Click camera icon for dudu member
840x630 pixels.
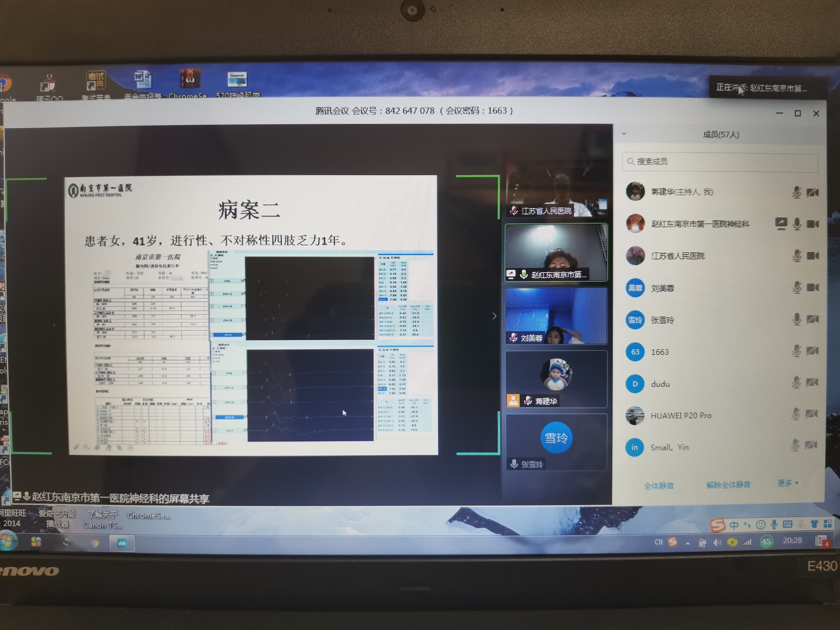(x=812, y=382)
